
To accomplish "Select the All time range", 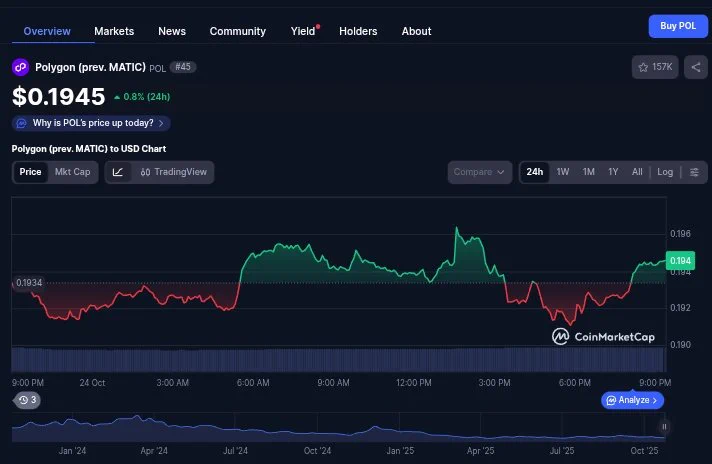I will [637, 172].
